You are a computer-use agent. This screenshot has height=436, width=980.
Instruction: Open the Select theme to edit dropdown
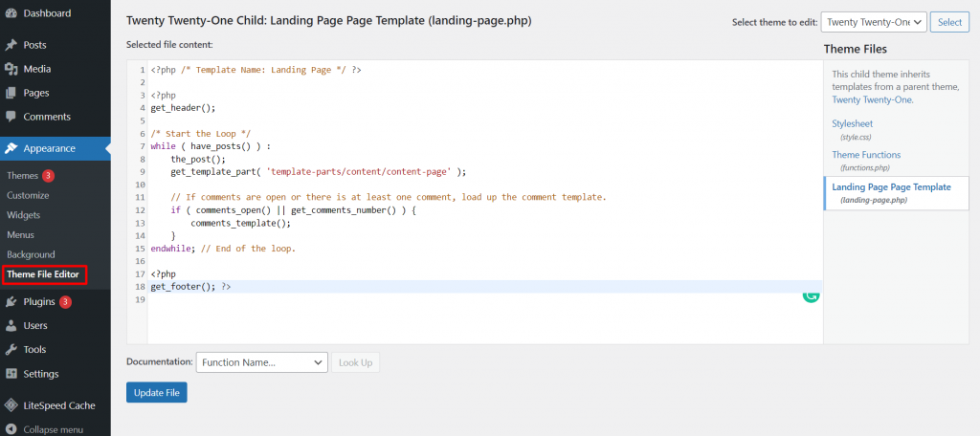(874, 22)
